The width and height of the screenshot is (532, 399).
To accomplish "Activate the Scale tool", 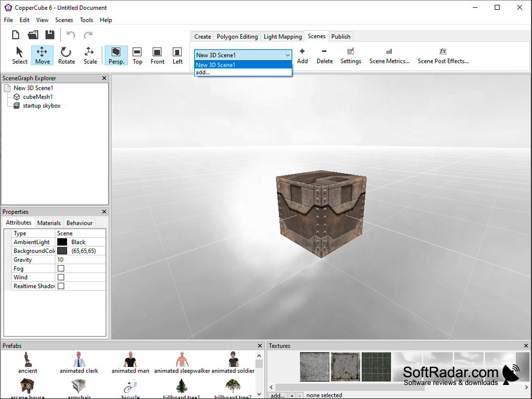I will tap(90, 56).
